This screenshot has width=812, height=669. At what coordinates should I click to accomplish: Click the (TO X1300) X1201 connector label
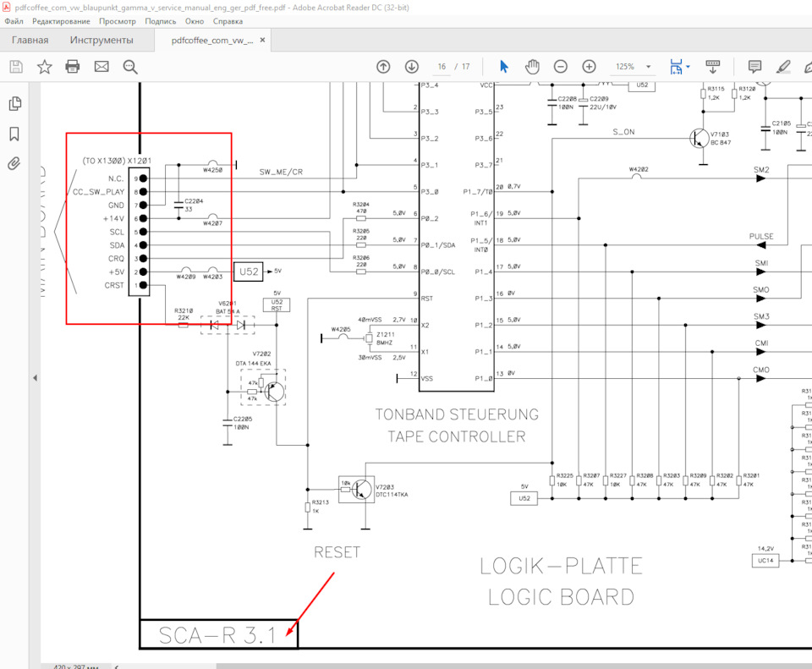pyautogui.click(x=117, y=161)
